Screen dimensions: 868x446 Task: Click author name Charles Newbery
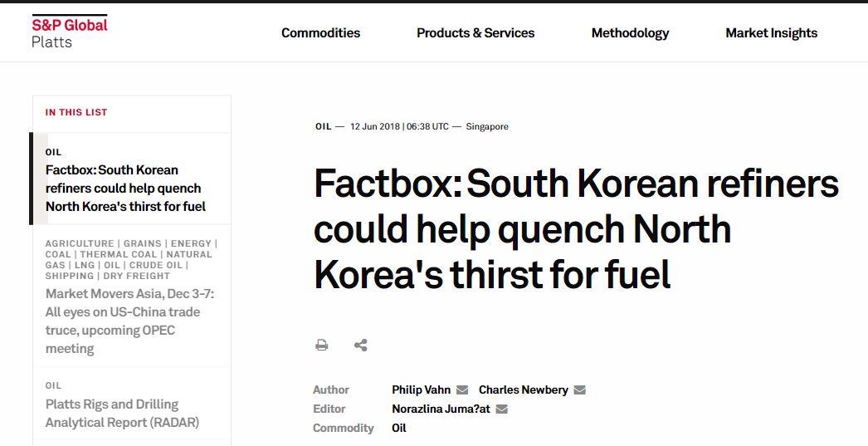[x=523, y=390]
